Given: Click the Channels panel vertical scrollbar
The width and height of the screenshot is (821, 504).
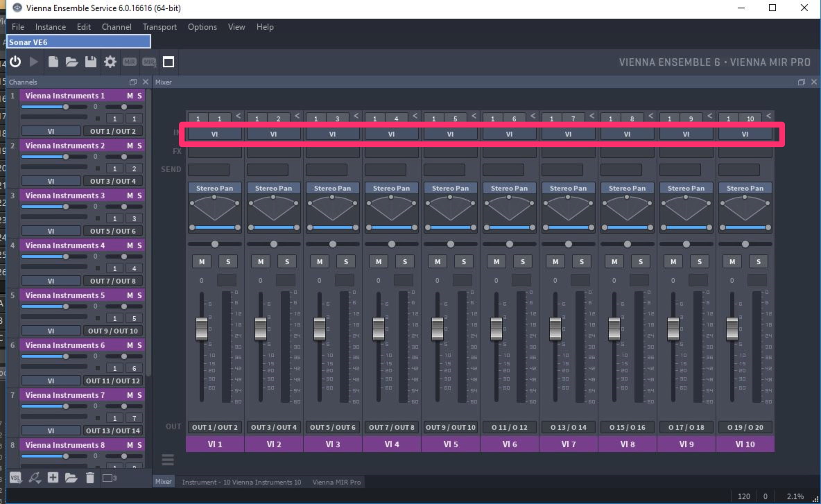Looking at the screenshot, I should tap(148, 233).
